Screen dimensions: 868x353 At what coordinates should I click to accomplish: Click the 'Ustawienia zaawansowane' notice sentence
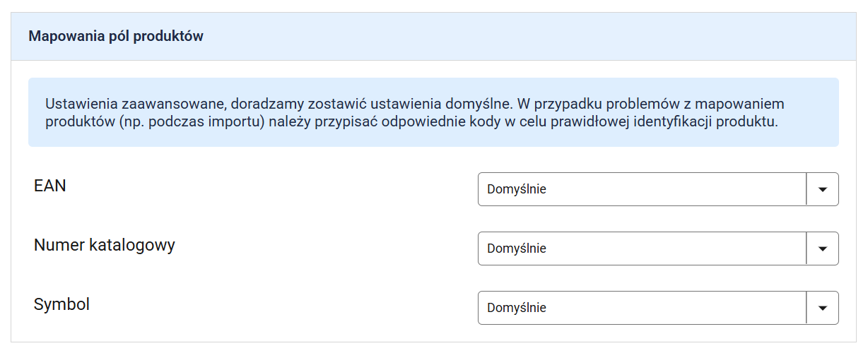(x=134, y=103)
